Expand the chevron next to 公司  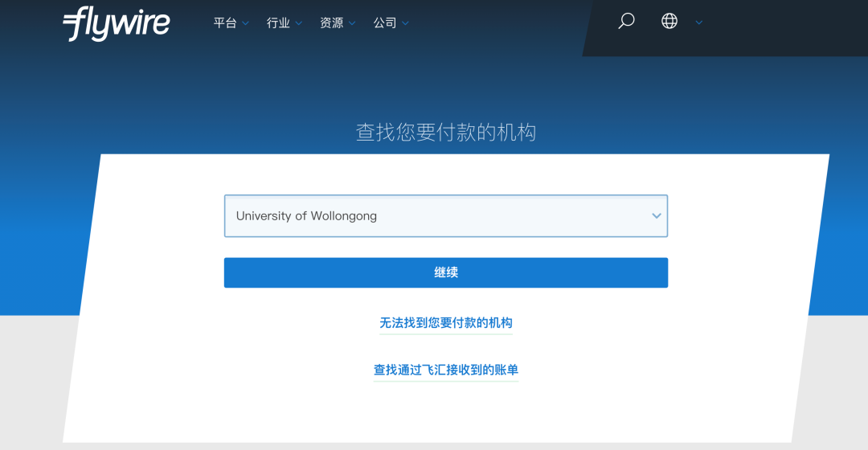pyautogui.click(x=405, y=23)
